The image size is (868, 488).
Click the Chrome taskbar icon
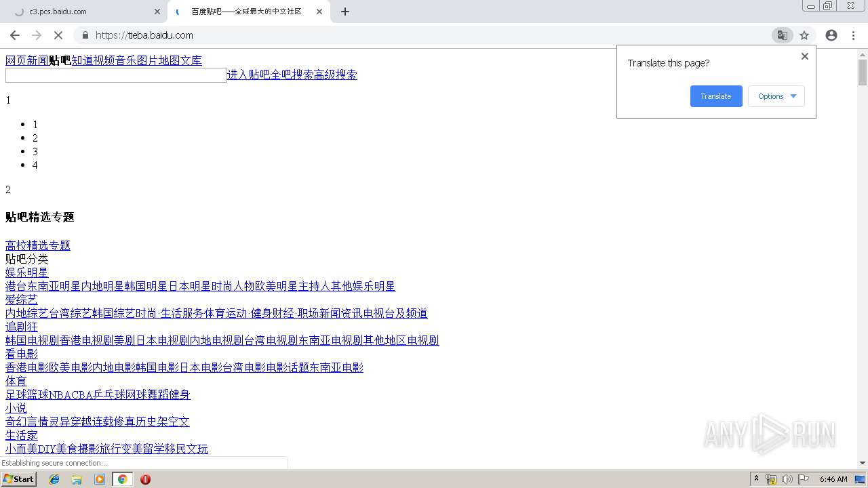pos(123,479)
